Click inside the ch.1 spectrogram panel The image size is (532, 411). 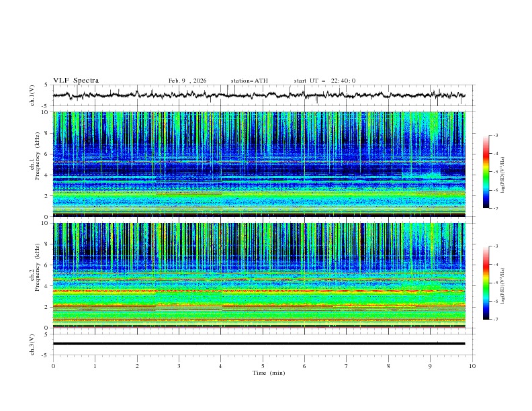(x=259, y=164)
